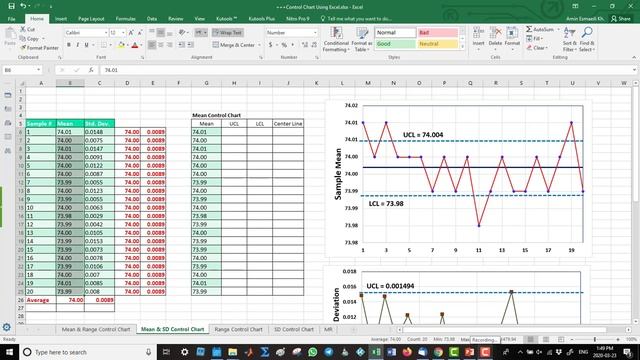Apply the Normal cell style
This screenshot has height=360, width=640.
click(395, 33)
